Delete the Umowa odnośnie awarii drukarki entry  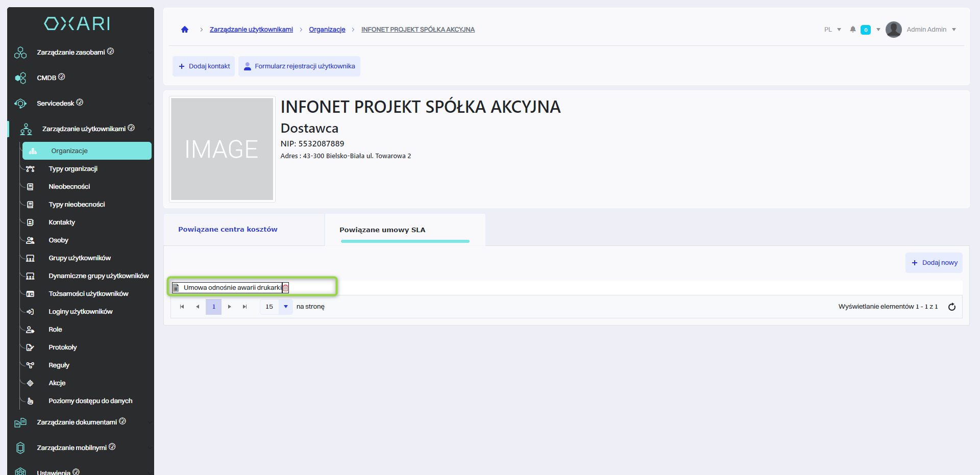(x=286, y=288)
